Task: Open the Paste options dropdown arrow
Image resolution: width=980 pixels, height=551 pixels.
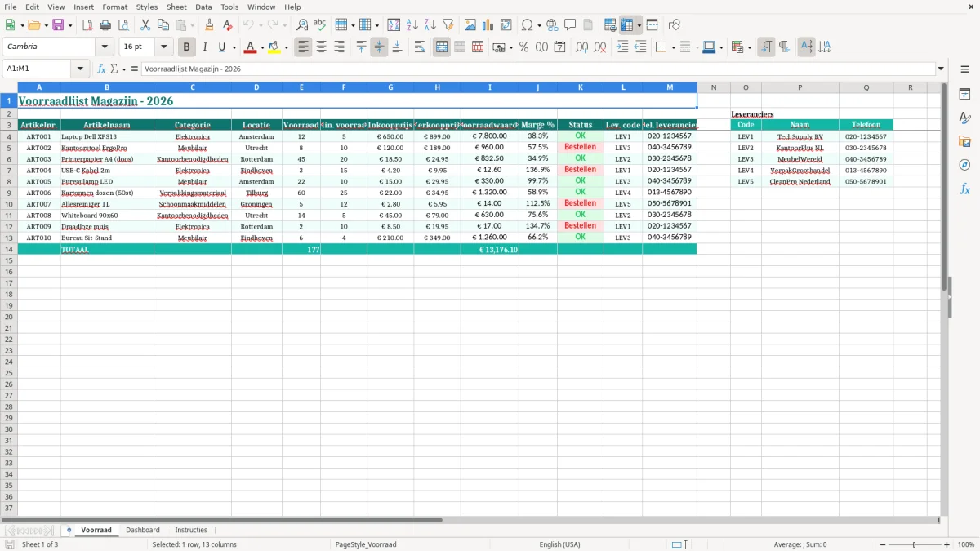Action: coord(193,25)
